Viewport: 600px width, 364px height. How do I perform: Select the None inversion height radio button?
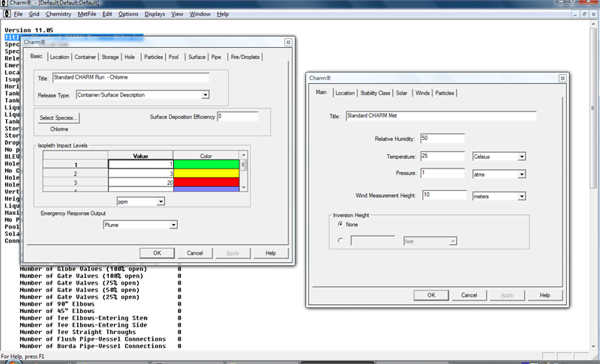341,224
